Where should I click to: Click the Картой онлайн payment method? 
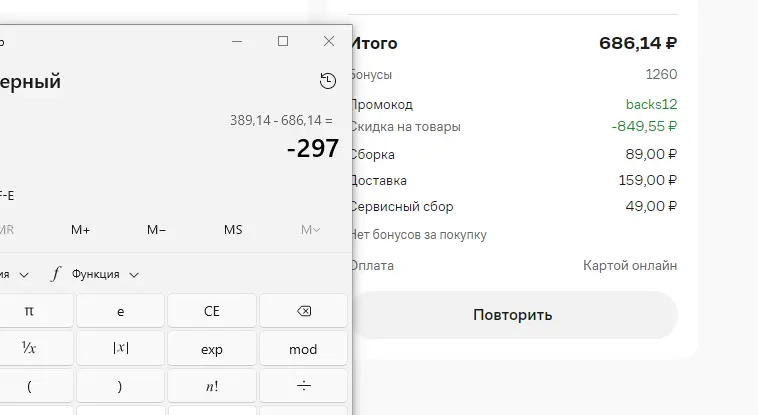(x=630, y=266)
